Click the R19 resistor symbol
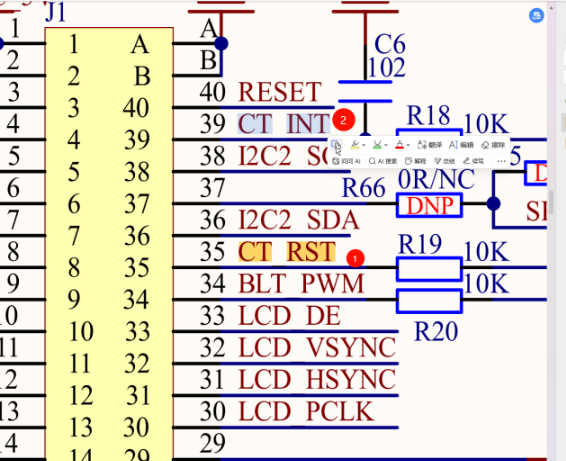 [430, 269]
